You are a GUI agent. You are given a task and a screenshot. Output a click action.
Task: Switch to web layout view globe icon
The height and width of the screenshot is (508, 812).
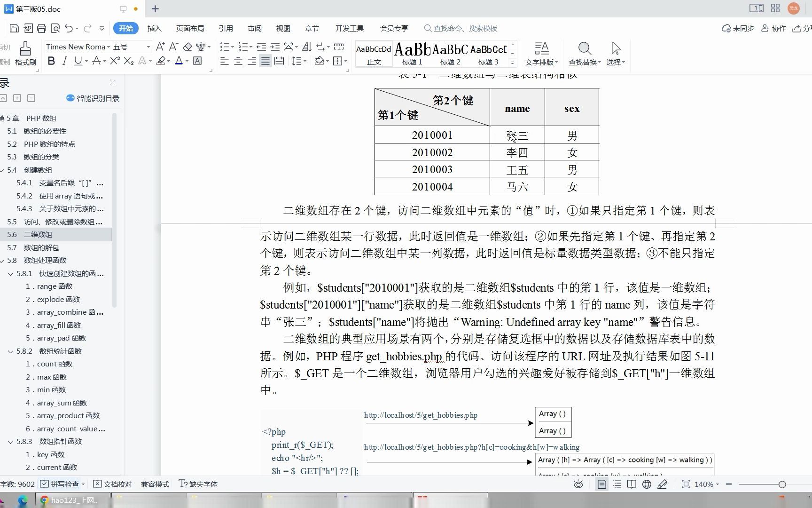point(647,484)
